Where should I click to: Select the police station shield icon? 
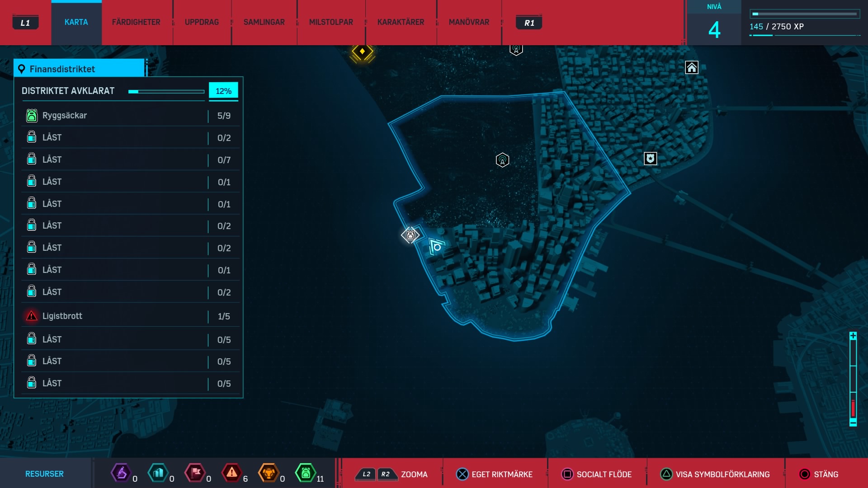650,159
